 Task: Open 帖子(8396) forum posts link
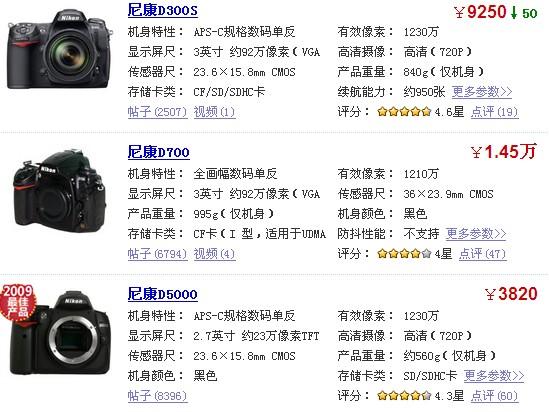[158, 396]
